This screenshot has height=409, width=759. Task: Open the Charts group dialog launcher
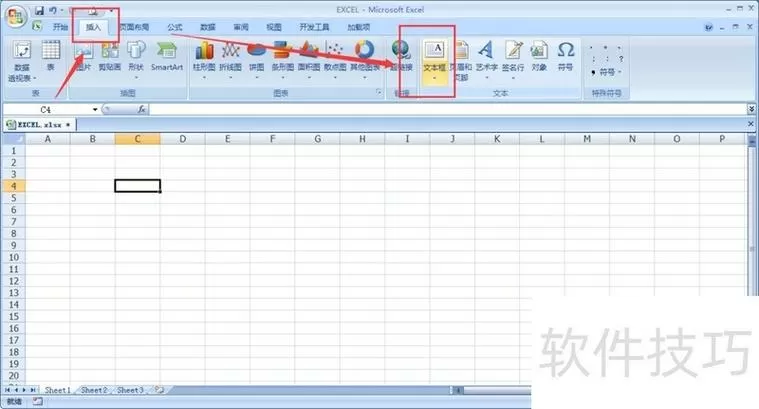pyautogui.click(x=379, y=92)
